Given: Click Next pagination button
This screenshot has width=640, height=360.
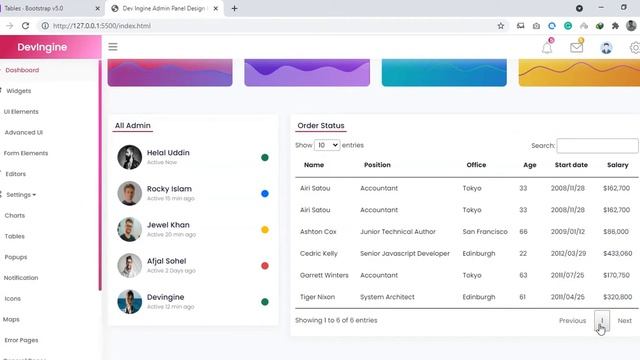Looking at the screenshot, I should [624, 321].
